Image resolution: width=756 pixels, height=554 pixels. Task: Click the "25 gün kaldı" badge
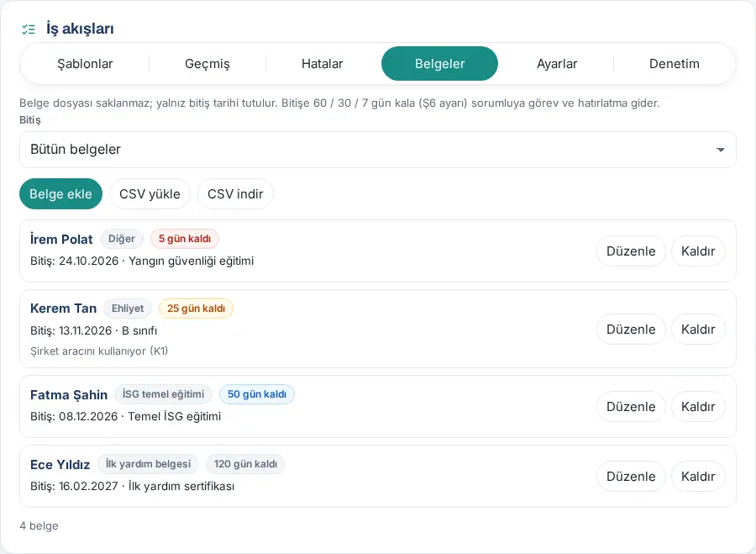196,309
